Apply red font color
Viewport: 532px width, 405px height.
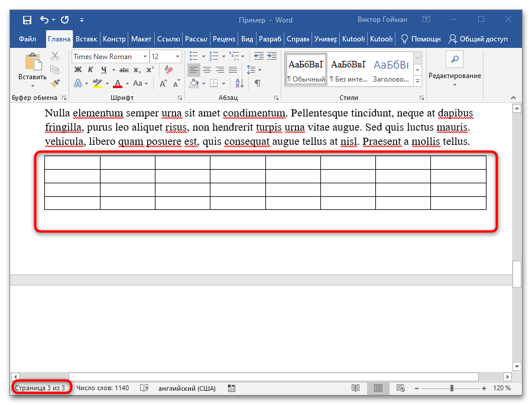point(118,83)
